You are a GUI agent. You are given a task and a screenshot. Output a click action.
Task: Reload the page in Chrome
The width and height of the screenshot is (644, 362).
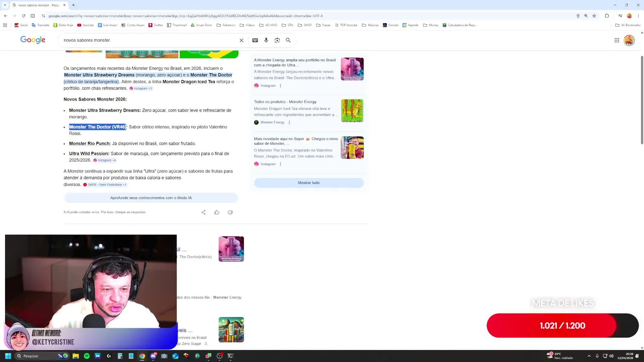(23, 16)
